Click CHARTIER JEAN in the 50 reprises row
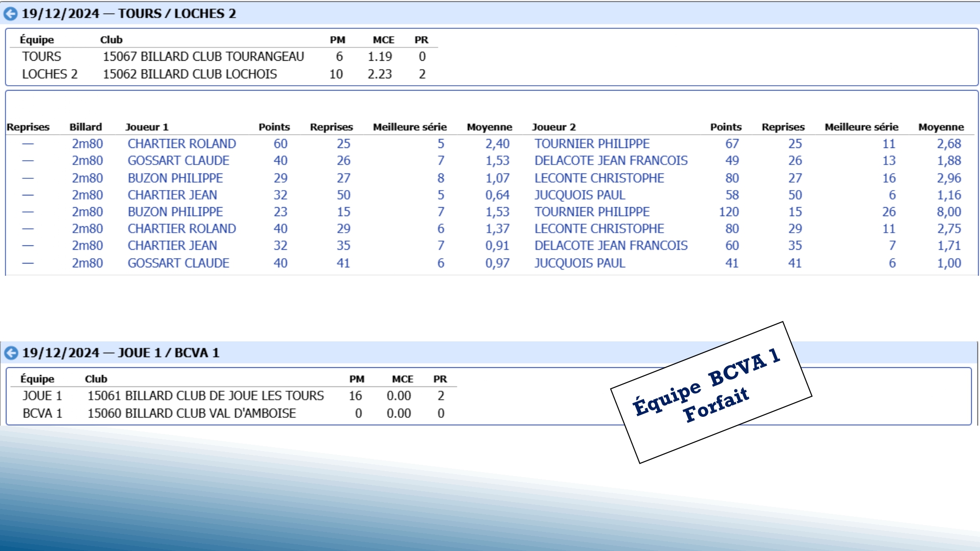This screenshot has width=980, height=551. tap(172, 195)
